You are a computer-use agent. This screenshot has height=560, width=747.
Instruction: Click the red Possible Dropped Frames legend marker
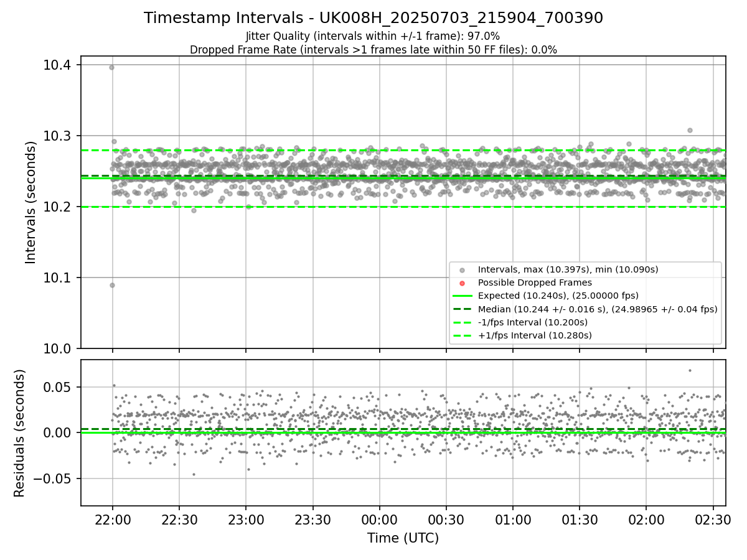(x=461, y=283)
